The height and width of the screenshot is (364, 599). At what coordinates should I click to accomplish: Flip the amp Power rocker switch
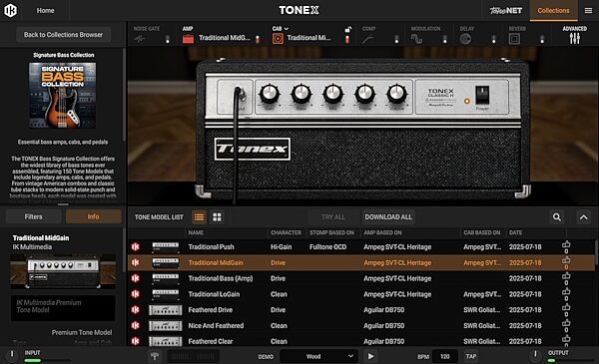(x=482, y=95)
